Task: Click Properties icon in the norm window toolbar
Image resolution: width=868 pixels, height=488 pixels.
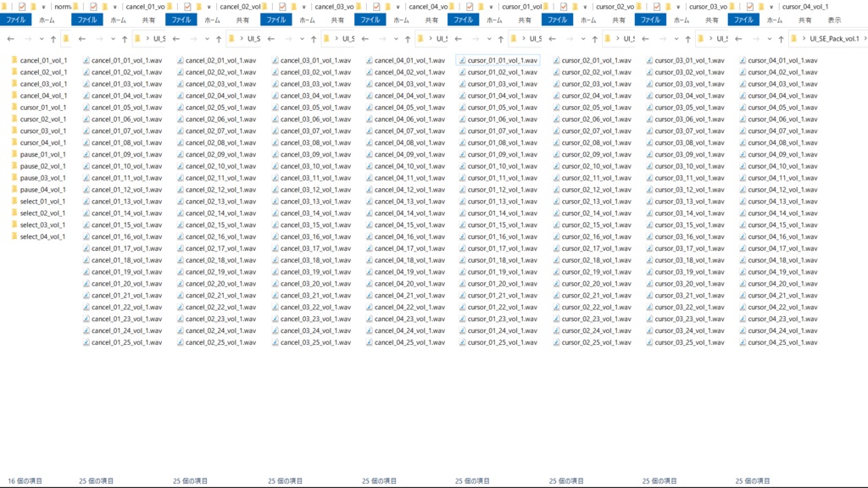Action: pyautogui.click(x=21, y=7)
